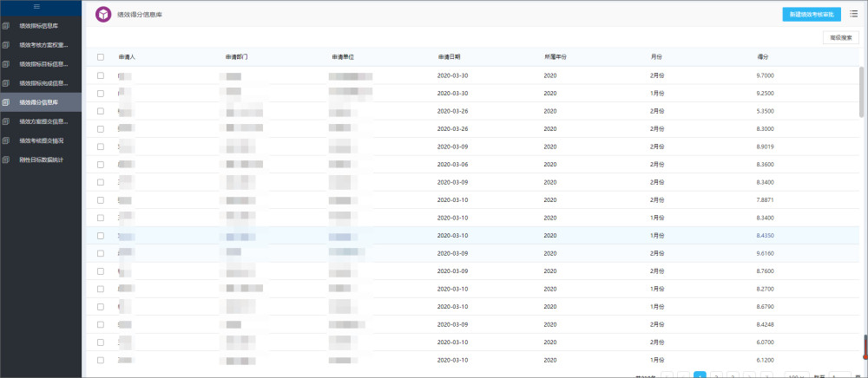The image size is (868, 378).
Task: Go to page 2 in pagination
Action: coord(716,375)
